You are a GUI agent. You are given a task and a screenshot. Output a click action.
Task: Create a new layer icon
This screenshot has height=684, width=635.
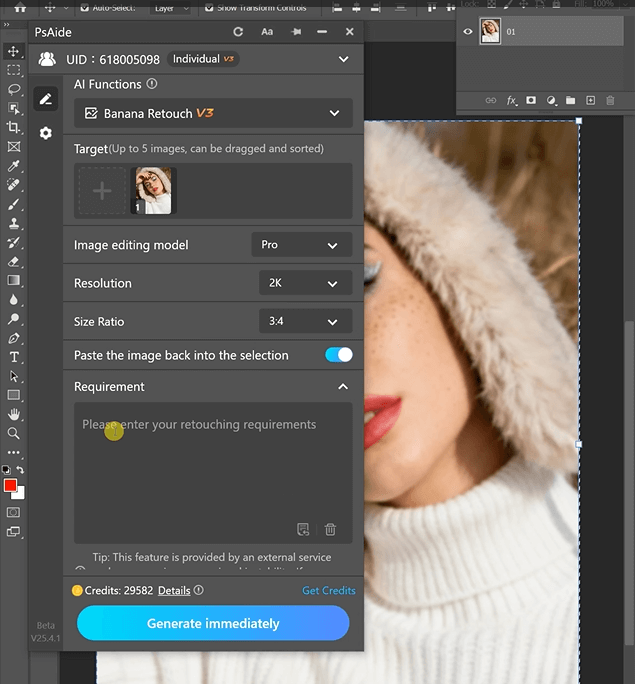point(591,101)
